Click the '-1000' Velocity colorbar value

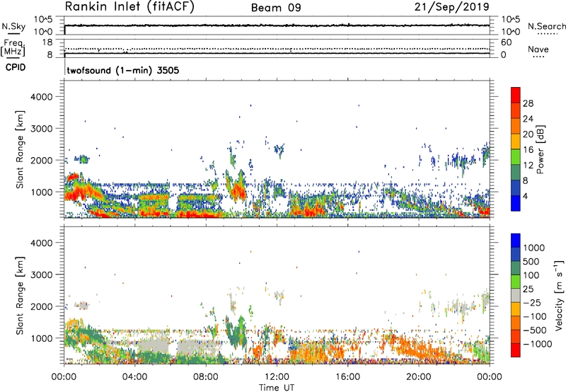pyautogui.click(x=538, y=344)
